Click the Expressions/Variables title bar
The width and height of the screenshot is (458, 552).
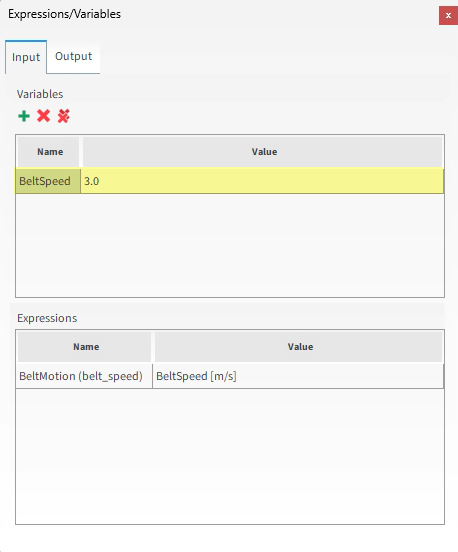tap(218, 15)
